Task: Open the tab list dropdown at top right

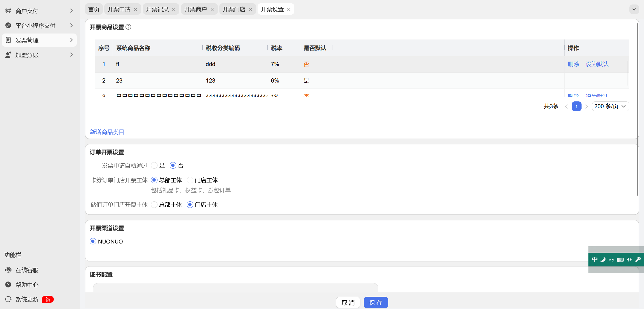Action: (634, 9)
